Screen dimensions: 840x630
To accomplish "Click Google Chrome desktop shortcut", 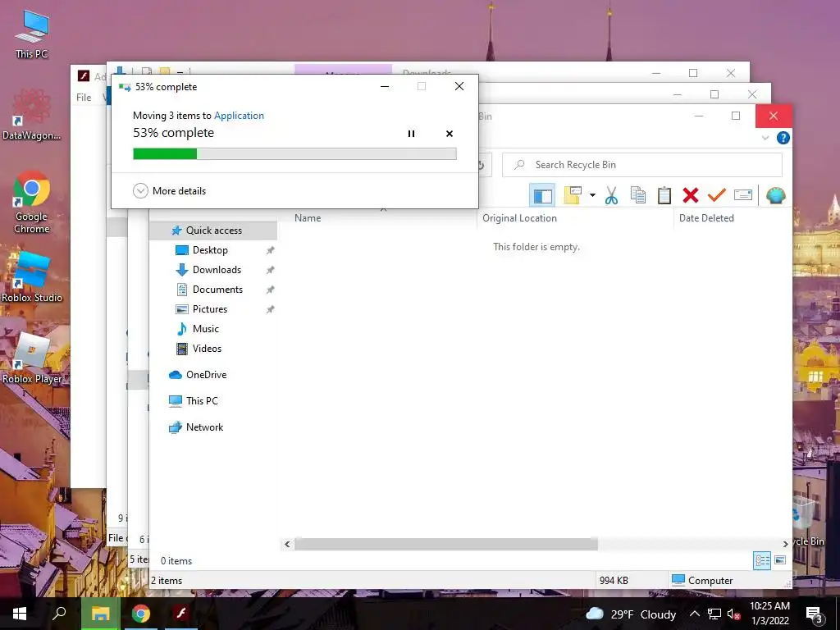I will [32, 203].
